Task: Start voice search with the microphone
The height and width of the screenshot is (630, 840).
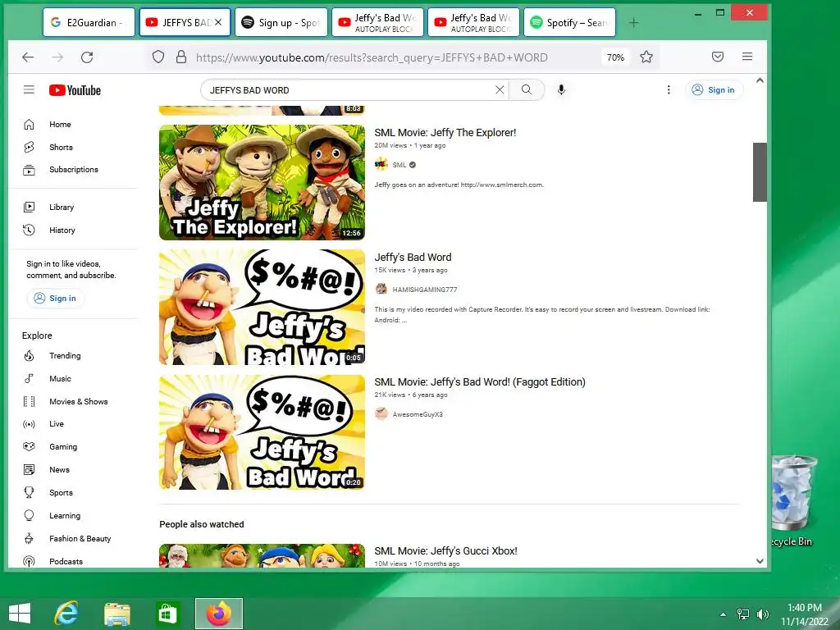Action: tap(561, 90)
